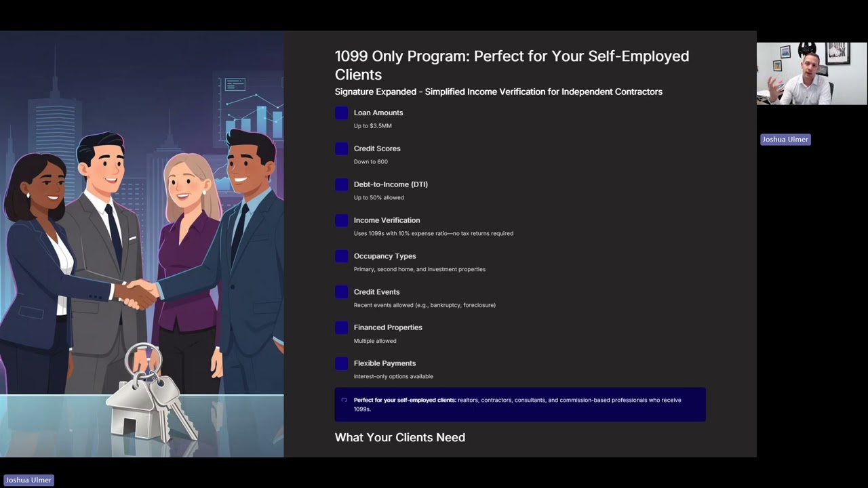Click the blue square beside Loan Amounts
The width and height of the screenshot is (868, 488).
(341, 113)
